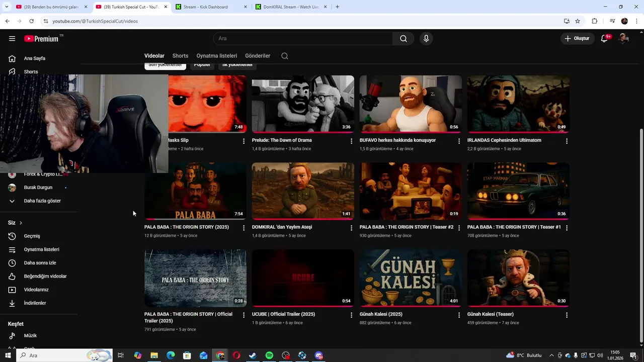Switch to Stream - Kick Dashboard browser tab
Viewport: 644px width, 362px height.
click(210, 7)
